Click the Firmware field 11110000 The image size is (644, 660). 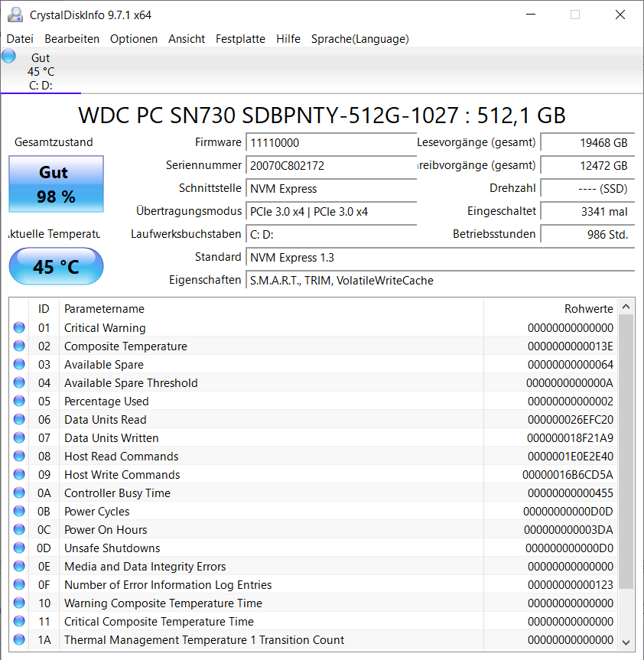(x=331, y=143)
